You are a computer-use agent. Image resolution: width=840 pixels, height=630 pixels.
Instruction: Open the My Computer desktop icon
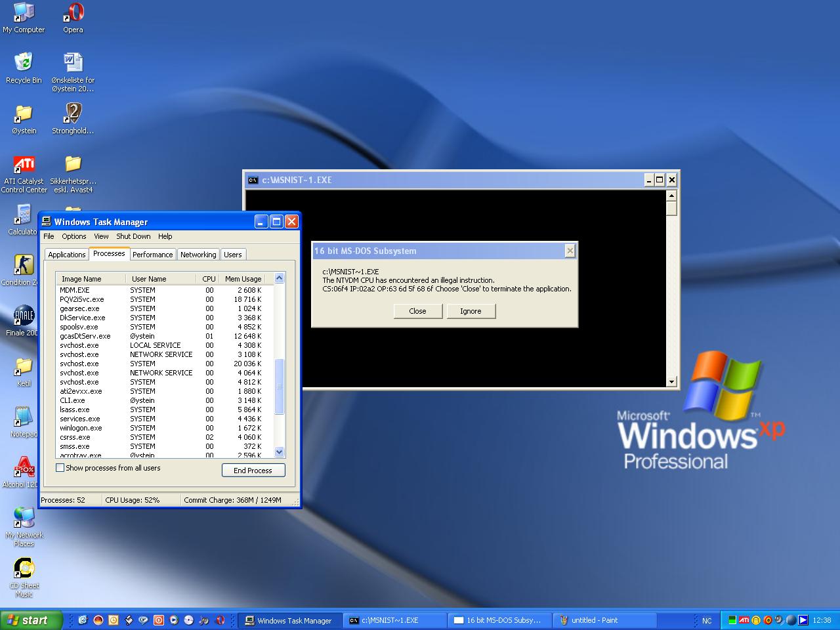point(24,18)
